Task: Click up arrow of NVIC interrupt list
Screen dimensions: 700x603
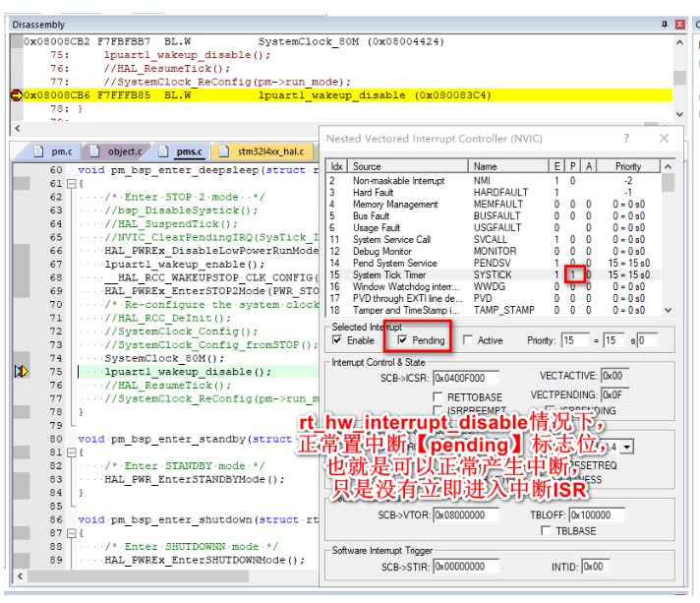Action: tap(668, 166)
